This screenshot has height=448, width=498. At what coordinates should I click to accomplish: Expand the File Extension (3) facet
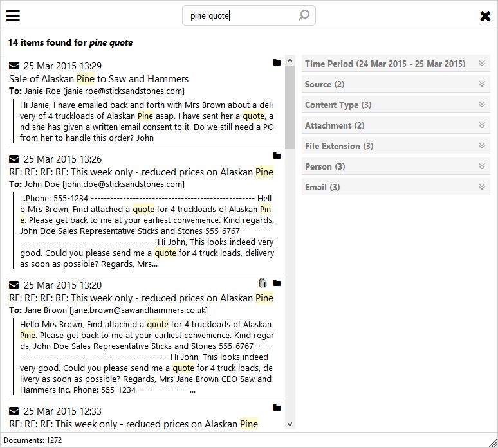click(x=396, y=146)
